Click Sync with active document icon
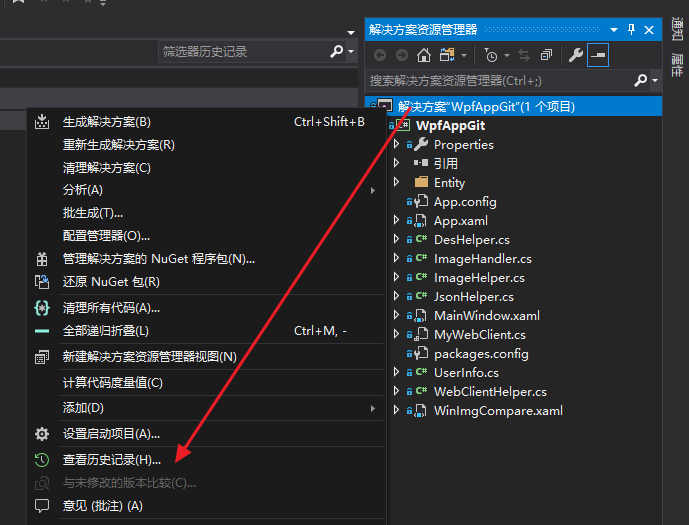Image resolution: width=689 pixels, height=525 pixels. (x=524, y=55)
